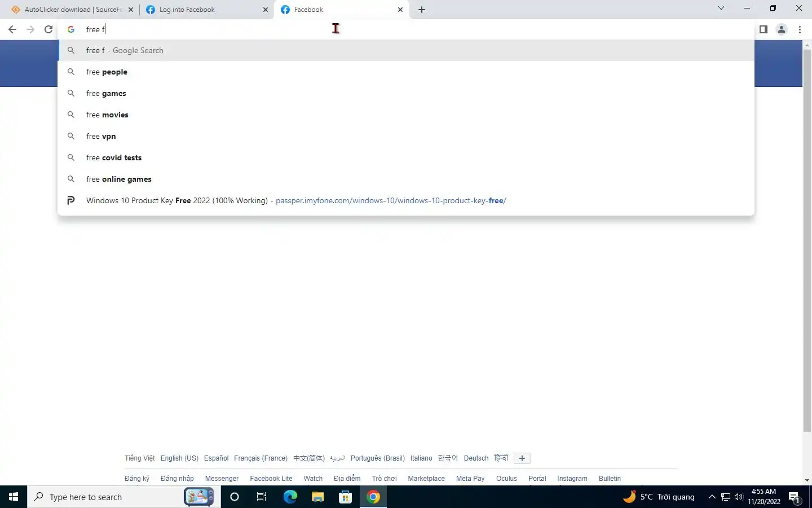
Task: Open the Facebook Lite footer link
Action: 271,479
